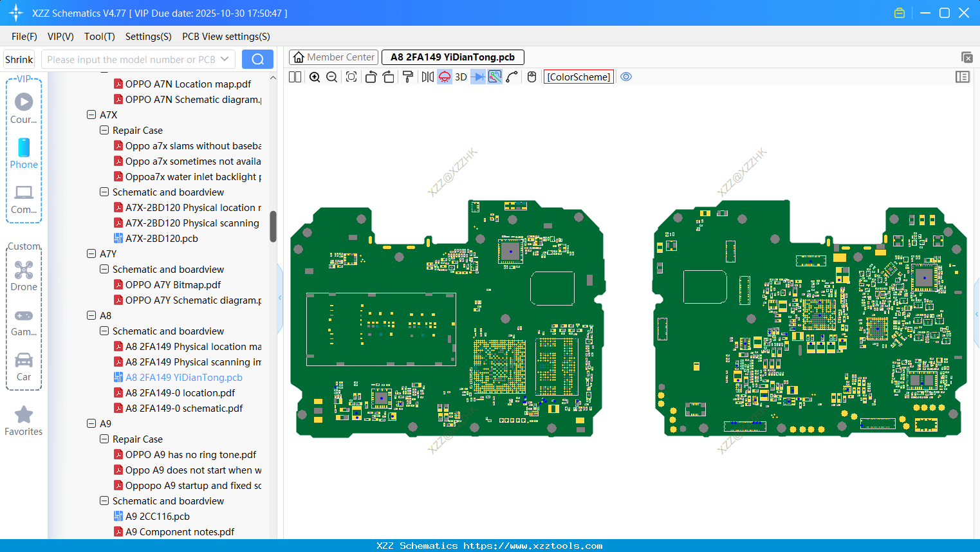Toggle the 3D view mode

[x=461, y=77]
